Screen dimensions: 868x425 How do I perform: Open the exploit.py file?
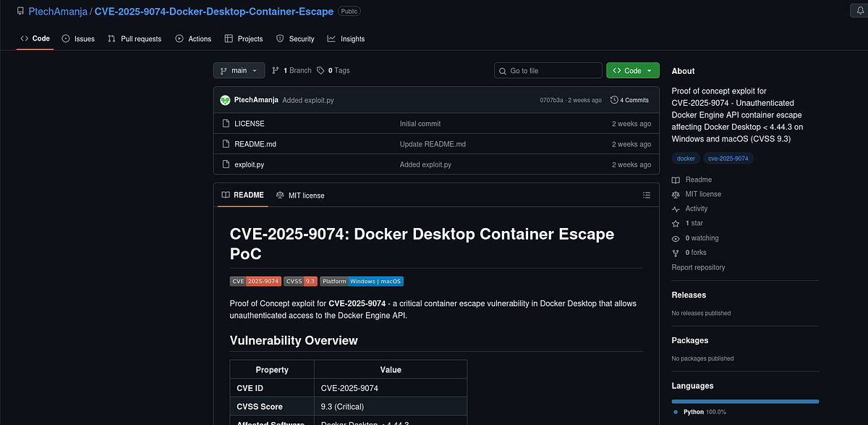[250, 164]
